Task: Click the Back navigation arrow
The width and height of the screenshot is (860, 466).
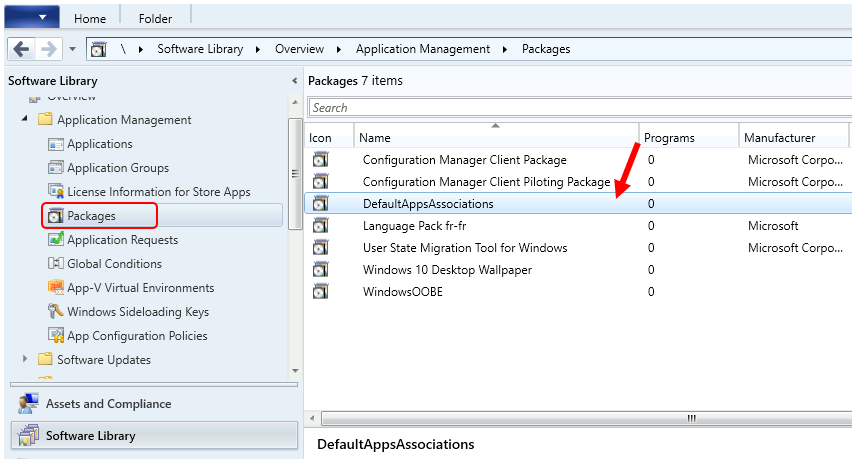Action: [x=21, y=49]
